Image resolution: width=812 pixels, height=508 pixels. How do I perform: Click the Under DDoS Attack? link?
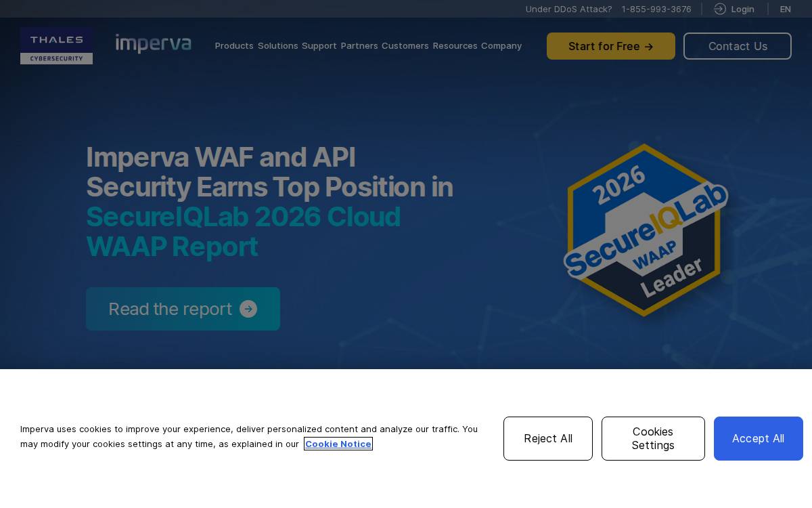point(568,9)
